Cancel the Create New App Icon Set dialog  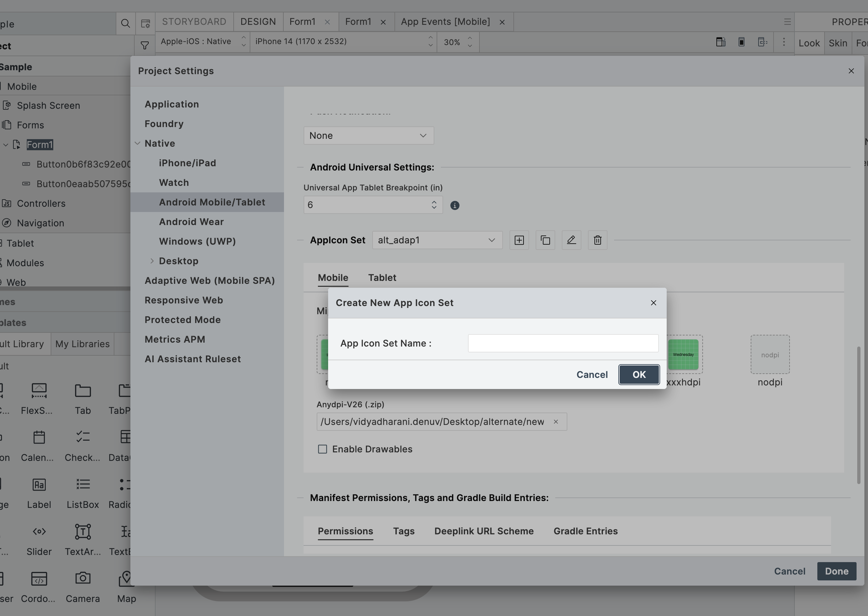click(592, 375)
